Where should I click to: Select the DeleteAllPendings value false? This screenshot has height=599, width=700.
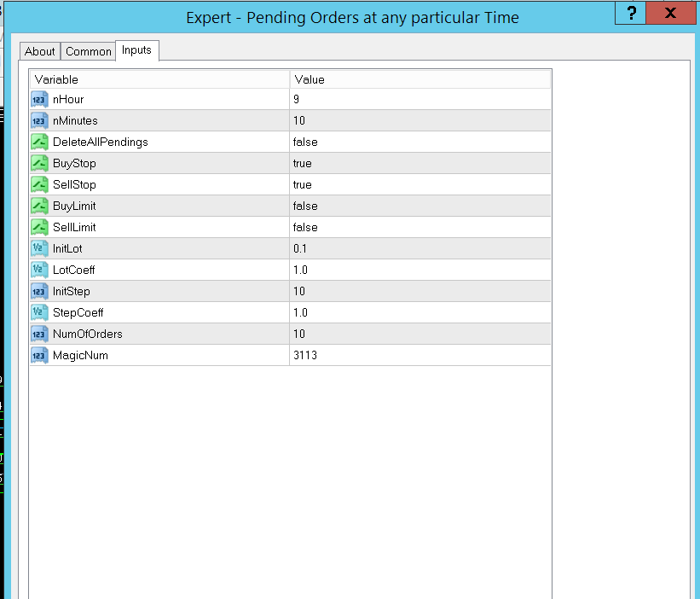tap(305, 142)
